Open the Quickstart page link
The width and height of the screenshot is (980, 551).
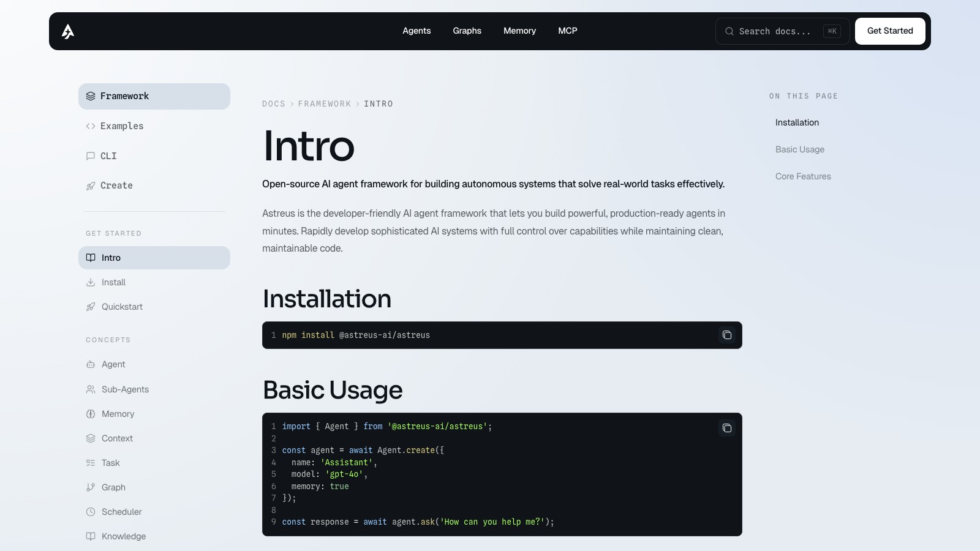(x=154, y=307)
